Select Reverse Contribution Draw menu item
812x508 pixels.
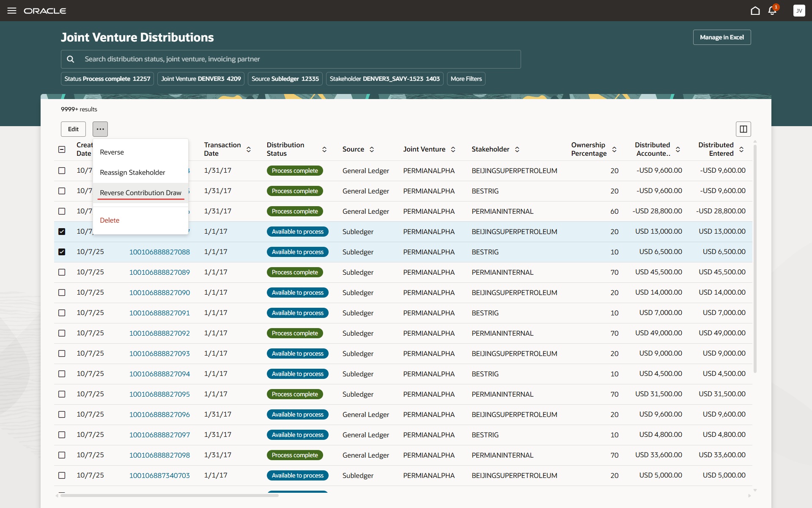point(140,193)
